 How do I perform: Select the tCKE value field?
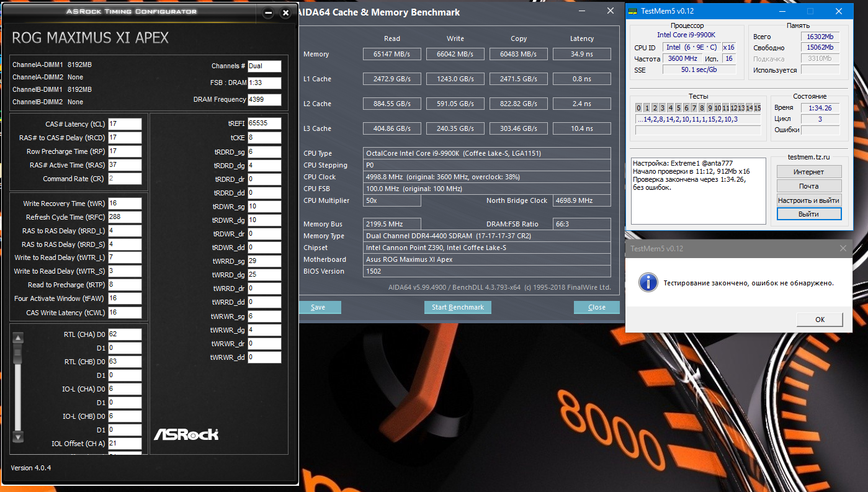264,138
